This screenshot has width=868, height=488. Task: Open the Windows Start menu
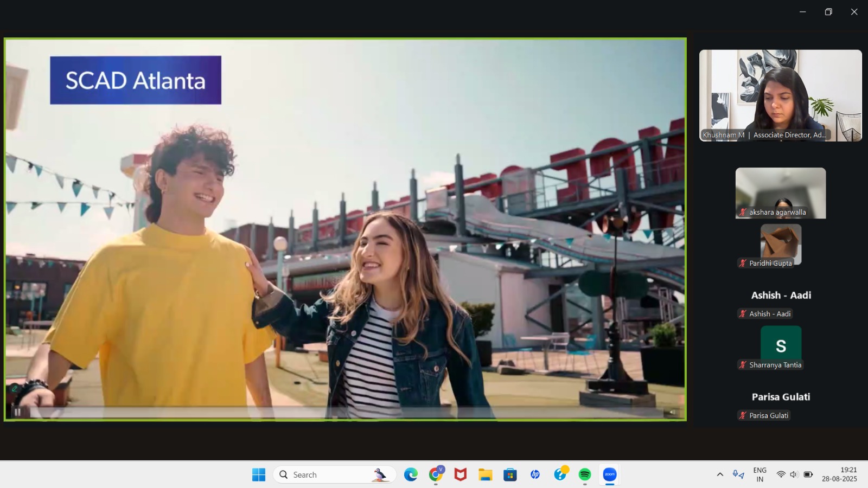click(259, 475)
